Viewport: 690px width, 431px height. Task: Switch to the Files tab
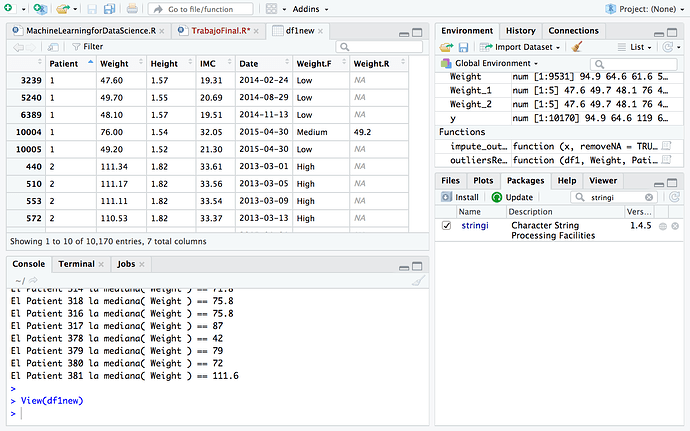[x=450, y=181]
